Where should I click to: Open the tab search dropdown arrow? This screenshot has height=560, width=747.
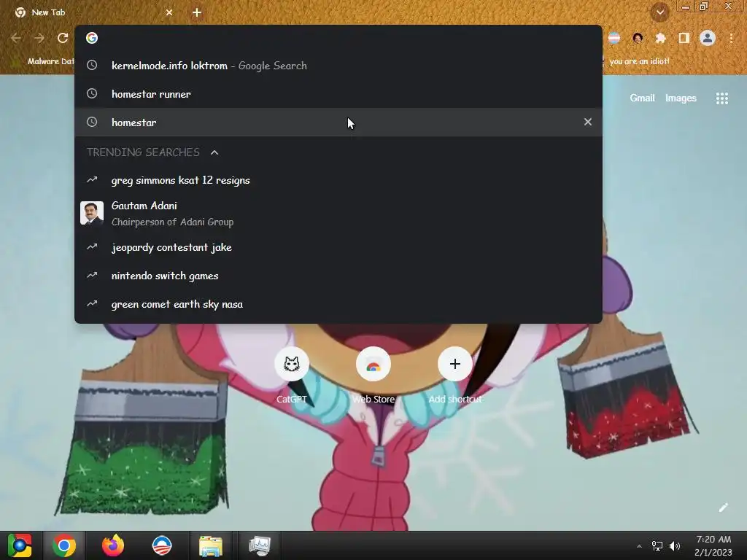click(659, 12)
